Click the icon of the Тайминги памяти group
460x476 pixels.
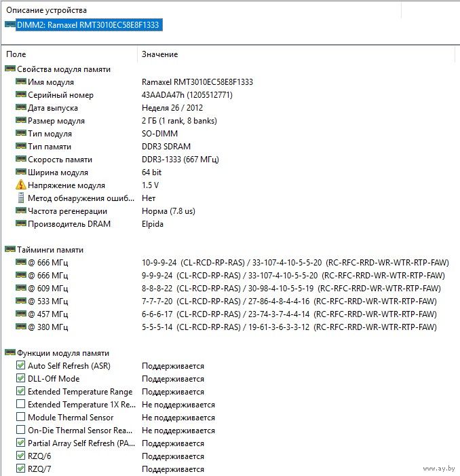9,250
